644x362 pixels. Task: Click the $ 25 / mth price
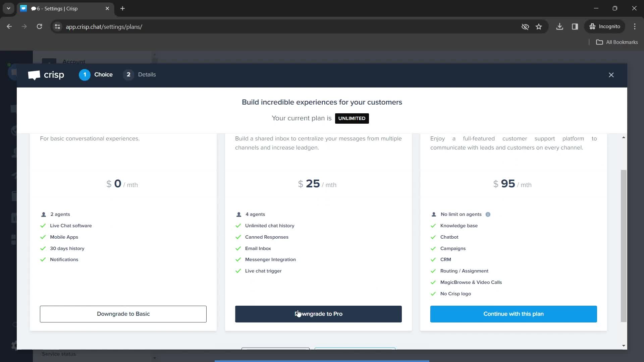point(317,184)
